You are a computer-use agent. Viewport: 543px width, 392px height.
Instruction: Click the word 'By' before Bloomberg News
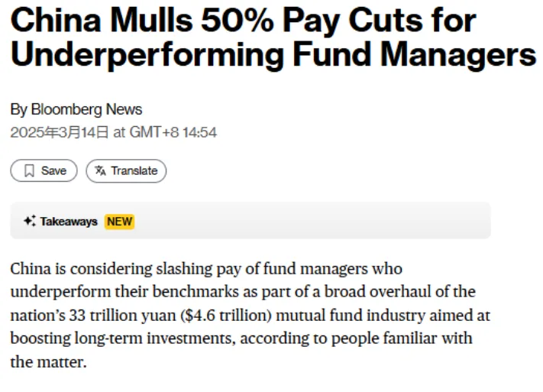point(18,109)
